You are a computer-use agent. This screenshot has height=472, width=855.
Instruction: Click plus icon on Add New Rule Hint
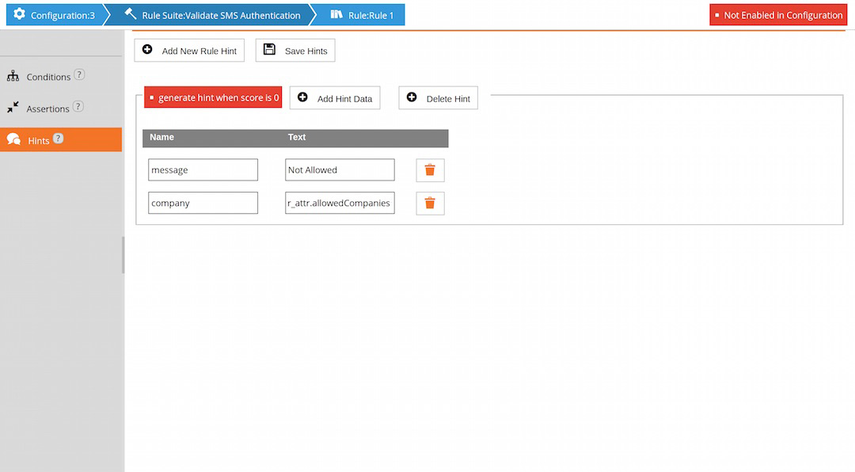[x=147, y=50]
